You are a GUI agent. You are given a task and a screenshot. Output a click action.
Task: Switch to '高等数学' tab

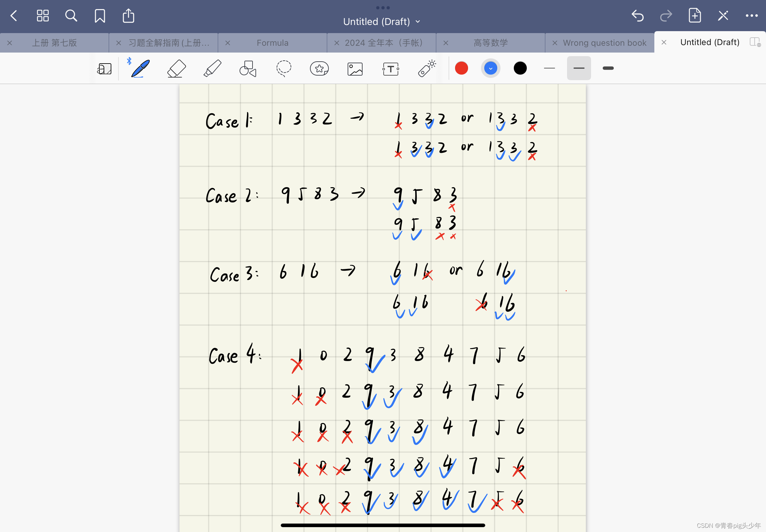(x=491, y=42)
